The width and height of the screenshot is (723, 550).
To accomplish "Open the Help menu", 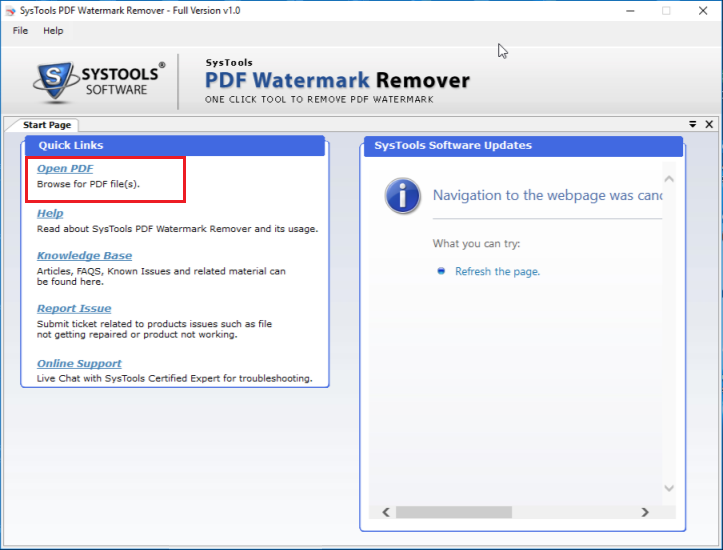I will (53, 31).
